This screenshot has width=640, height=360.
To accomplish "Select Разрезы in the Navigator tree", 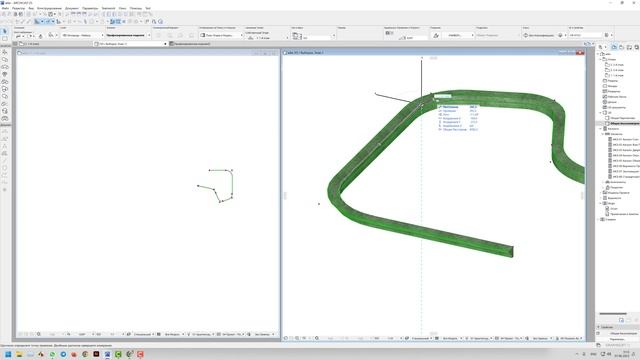I will (613, 81).
